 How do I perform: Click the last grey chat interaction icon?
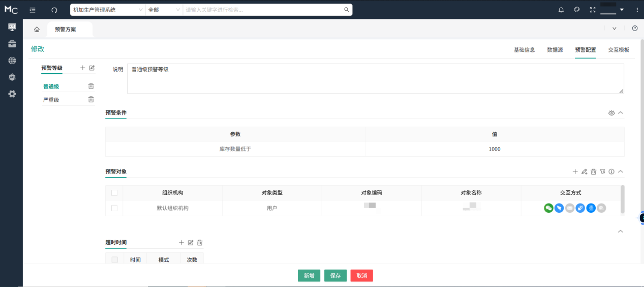pos(601,208)
